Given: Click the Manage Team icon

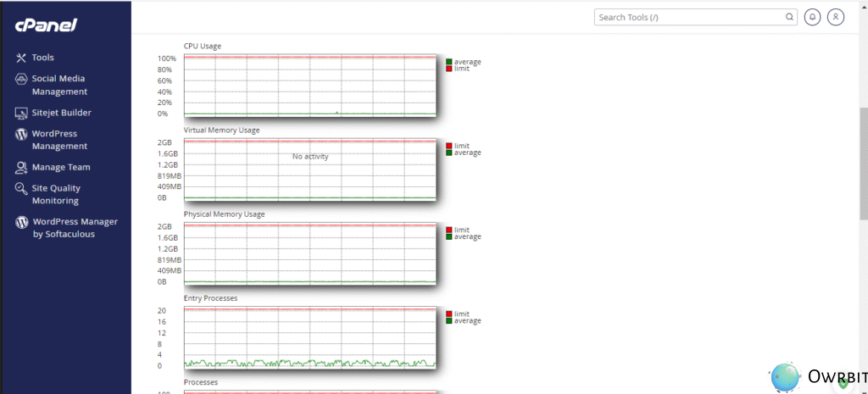Looking at the screenshot, I should pyautogui.click(x=21, y=168).
